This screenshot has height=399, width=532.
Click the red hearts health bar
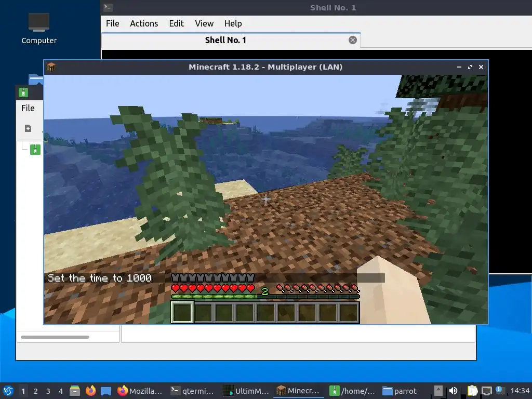tap(212, 288)
